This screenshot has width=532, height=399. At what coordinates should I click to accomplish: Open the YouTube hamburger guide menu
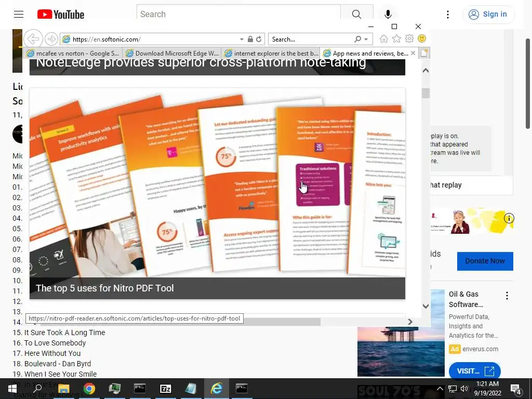tap(19, 14)
